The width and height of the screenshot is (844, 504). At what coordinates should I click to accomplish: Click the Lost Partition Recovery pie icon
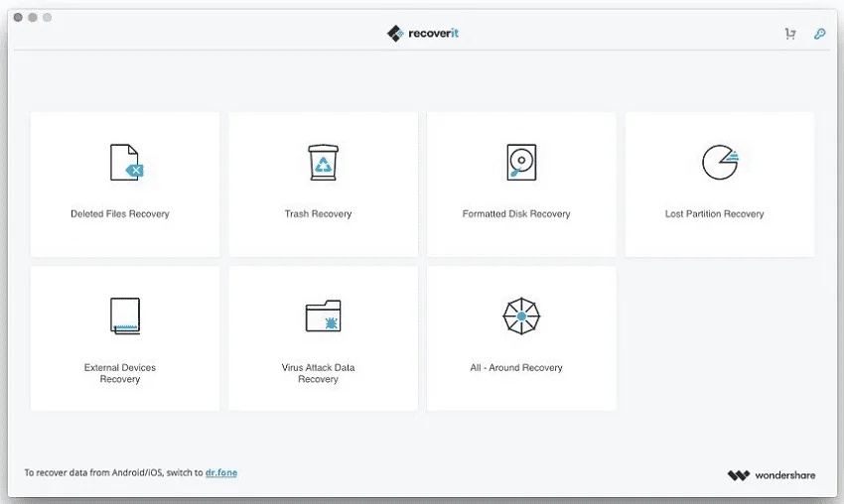[x=720, y=162]
